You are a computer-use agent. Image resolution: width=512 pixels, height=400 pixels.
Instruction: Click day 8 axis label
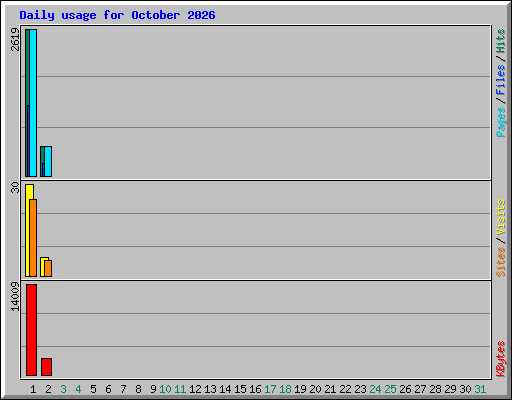tap(138, 389)
